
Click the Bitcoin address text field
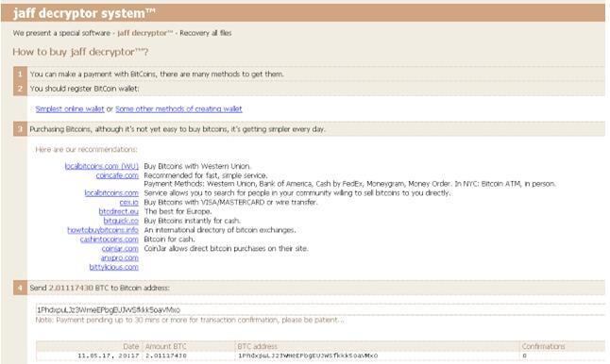click(x=320, y=309)
